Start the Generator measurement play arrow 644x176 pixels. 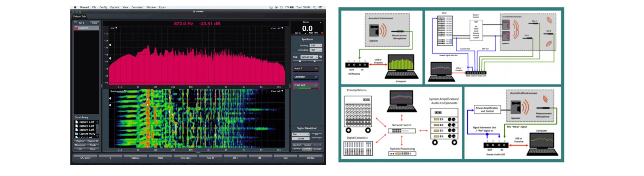tap(316, 77)
